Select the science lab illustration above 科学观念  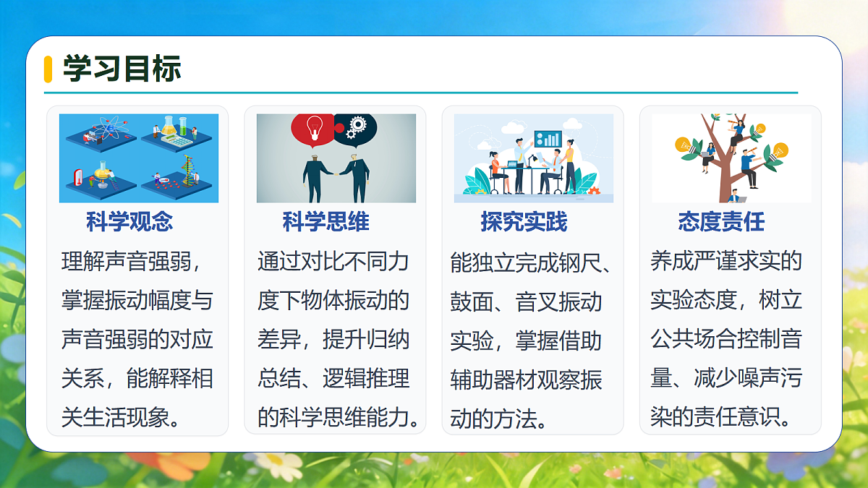point(138,158)
